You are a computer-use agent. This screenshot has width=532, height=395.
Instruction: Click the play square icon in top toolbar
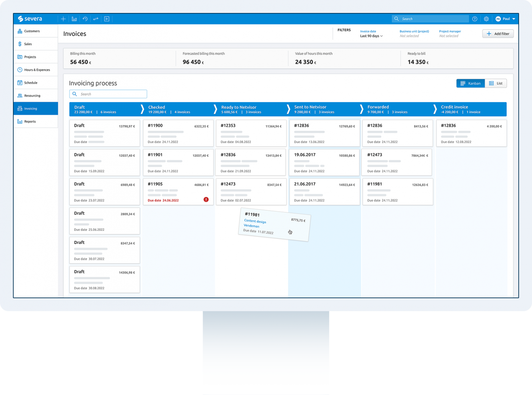coord(107,19)
